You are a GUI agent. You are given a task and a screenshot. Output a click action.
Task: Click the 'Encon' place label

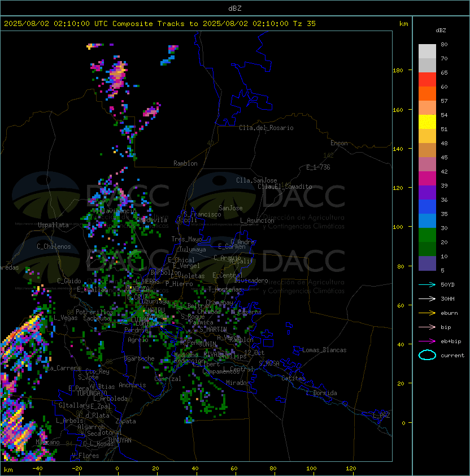point(339,143)
